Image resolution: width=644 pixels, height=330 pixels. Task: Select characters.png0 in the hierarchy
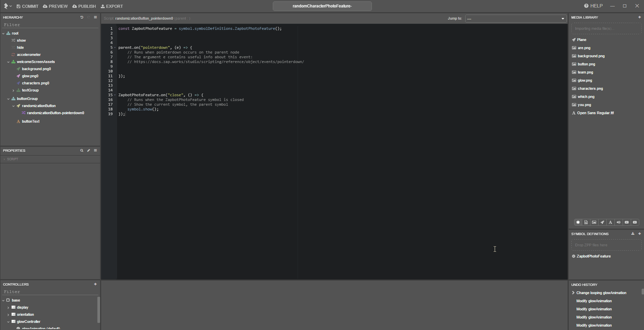36,83
